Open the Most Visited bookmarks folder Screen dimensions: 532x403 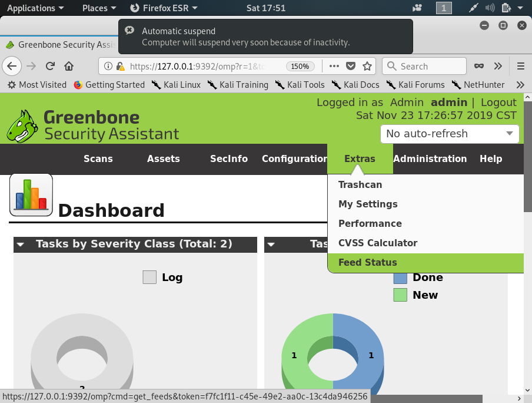coord(37,85)
